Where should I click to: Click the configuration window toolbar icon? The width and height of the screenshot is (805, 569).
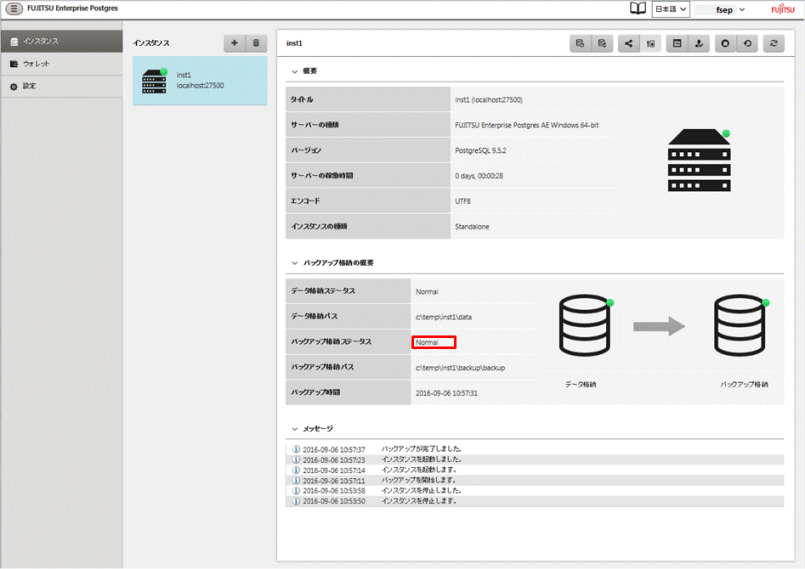click(x=677, y=44)
